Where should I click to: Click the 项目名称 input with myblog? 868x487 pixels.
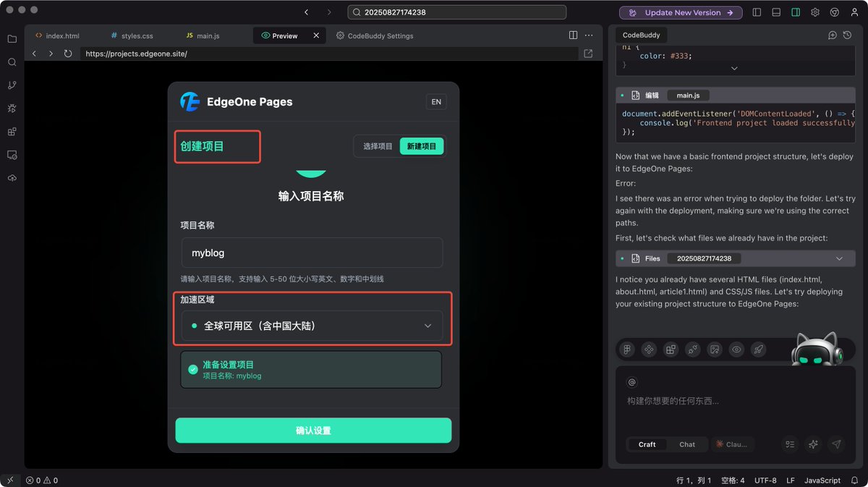(312, 253)
